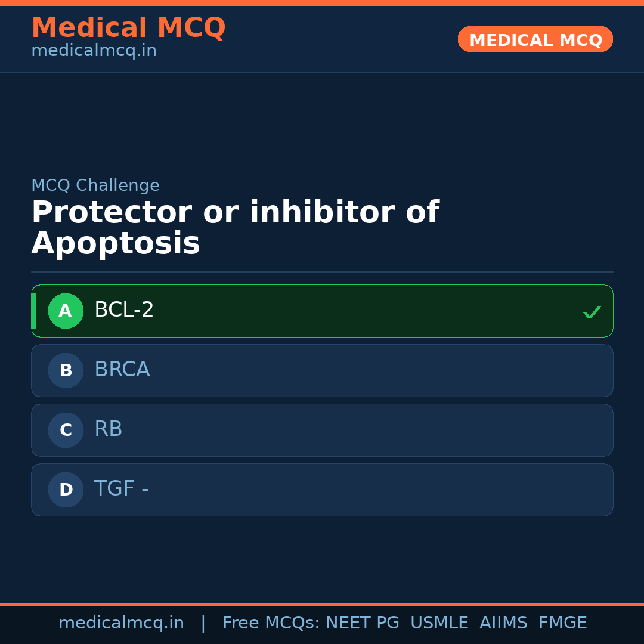Viewport: 644px width, 644px height.
Task: Click the Free MCQs: footer text
Action: click(x=271, y=623)
